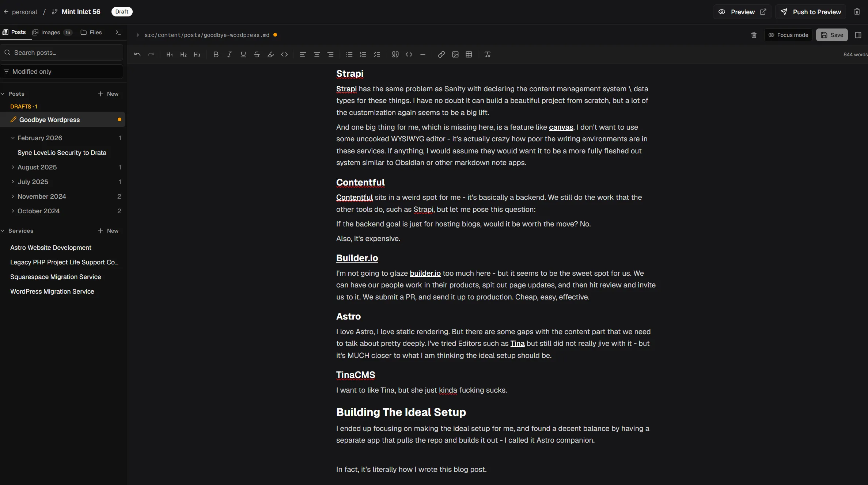
Task: Open Sync Level.io Security to Drata
Action: pos(62,153)
